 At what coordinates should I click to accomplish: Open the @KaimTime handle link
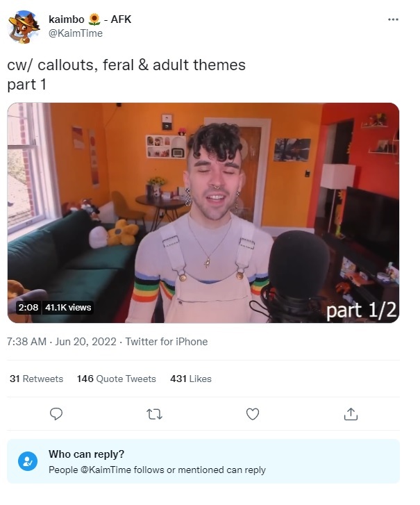tap(76, 33)
